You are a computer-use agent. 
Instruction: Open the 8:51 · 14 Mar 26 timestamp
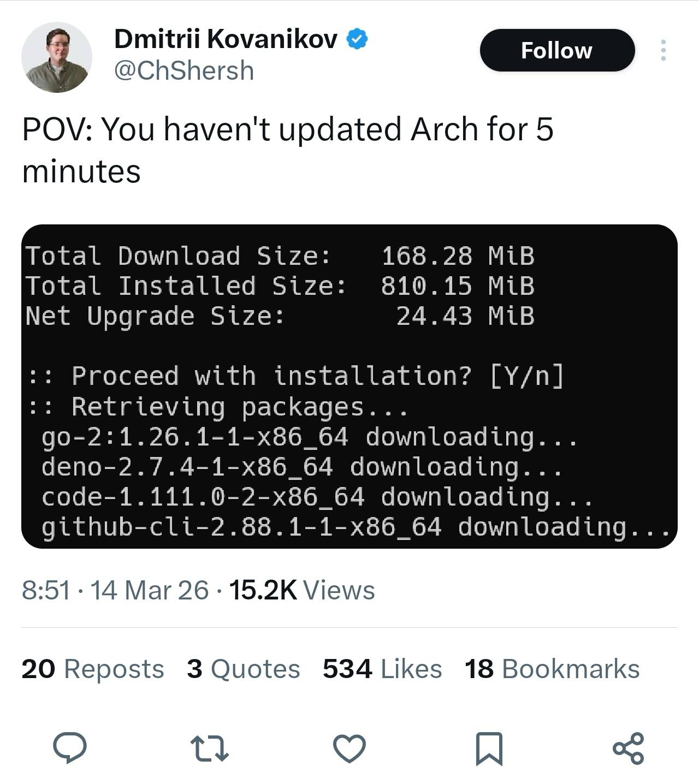click(115, 590)
